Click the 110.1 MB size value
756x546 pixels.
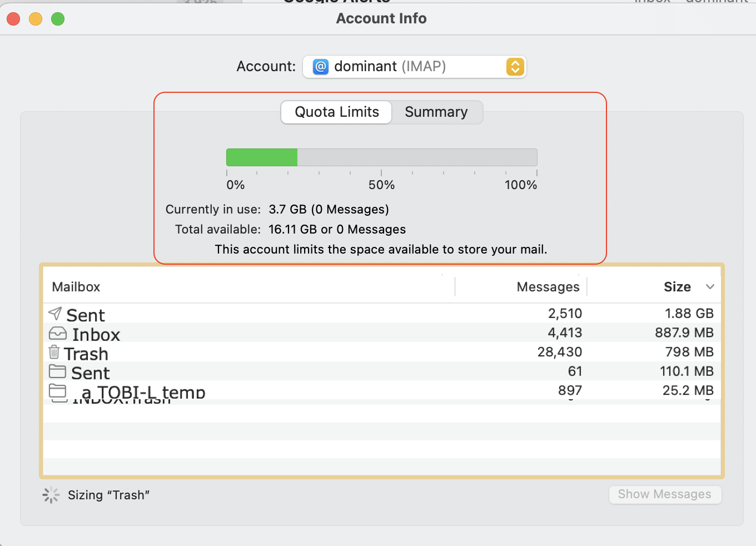click(687, 371)
